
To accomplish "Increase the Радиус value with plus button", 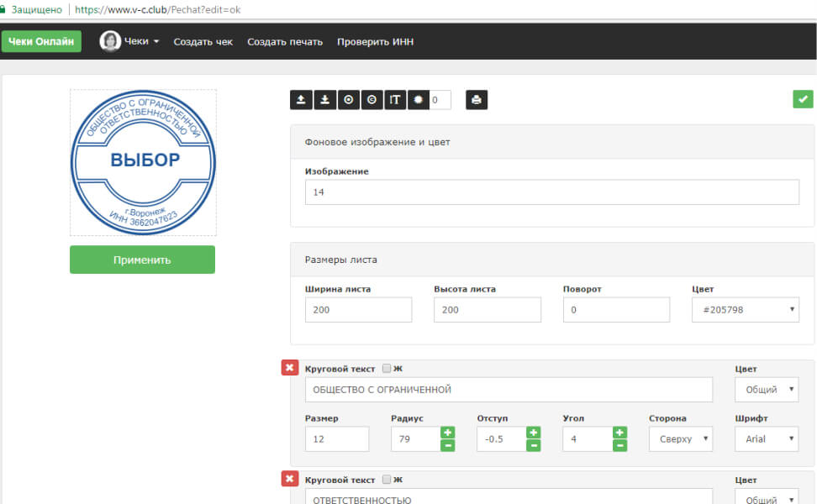I will (x=447, y=432).
